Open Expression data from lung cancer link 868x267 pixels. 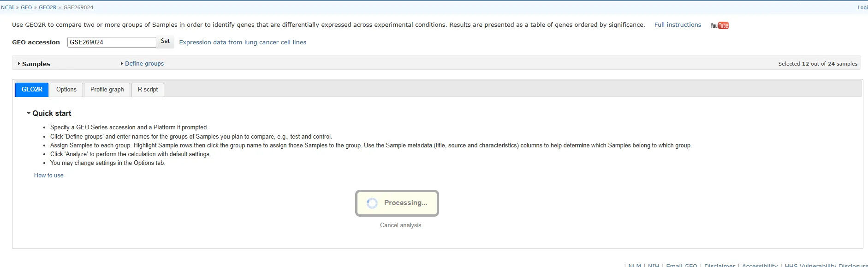click(x=243, y=42)
